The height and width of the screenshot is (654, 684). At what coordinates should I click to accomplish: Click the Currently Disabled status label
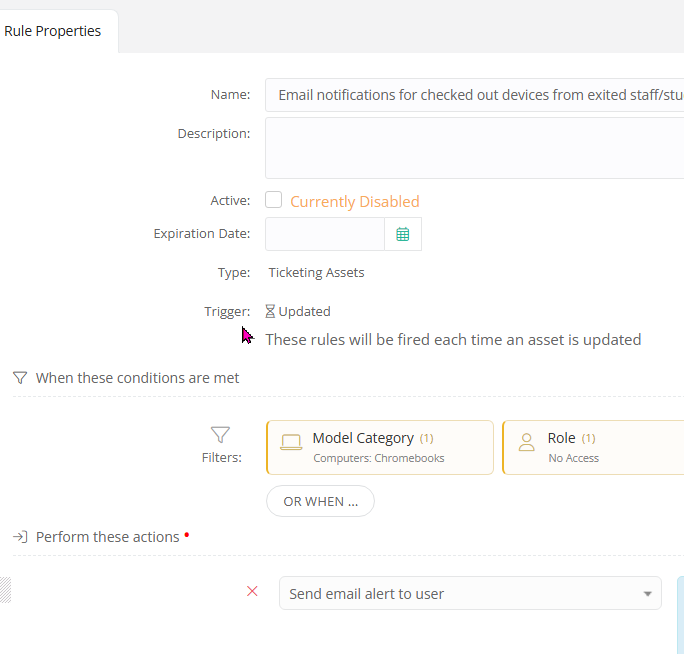[x=355, y=202]
